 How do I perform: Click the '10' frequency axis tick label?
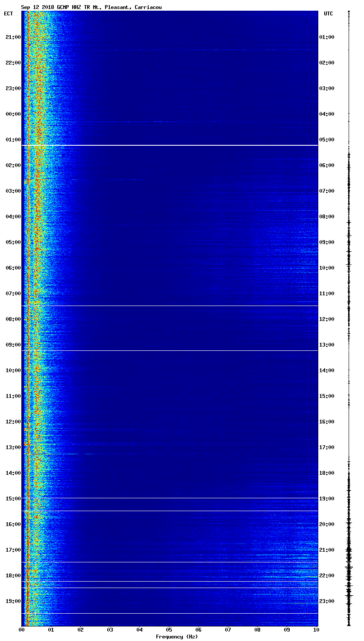click(x=316, y=630)
